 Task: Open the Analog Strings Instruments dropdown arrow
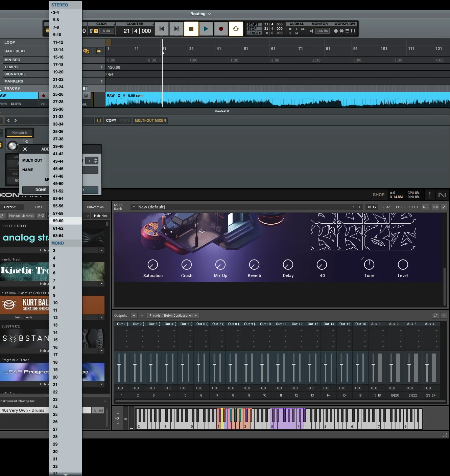(102, 250)
